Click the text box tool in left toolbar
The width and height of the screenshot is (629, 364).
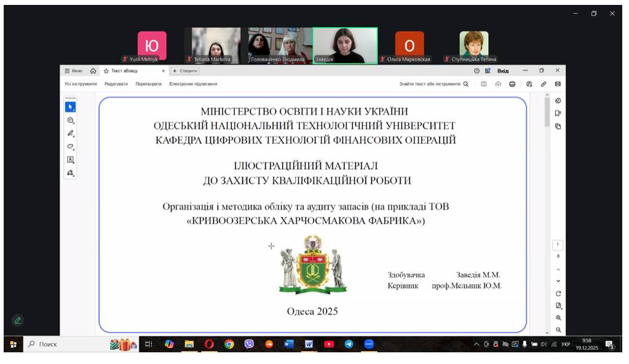click(70, 160)
